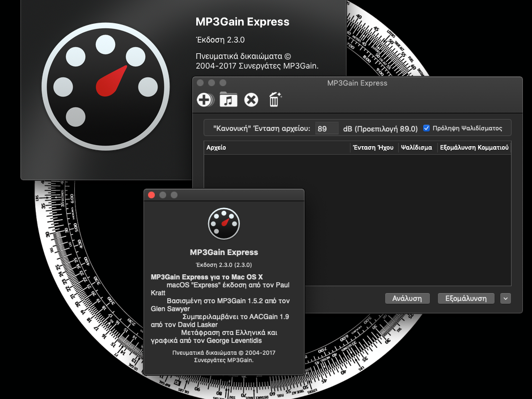The height and width of the screenshot is (399, 532).
Task: Click the large "MP3Gain Express" title text
Action: coord(242,22)
